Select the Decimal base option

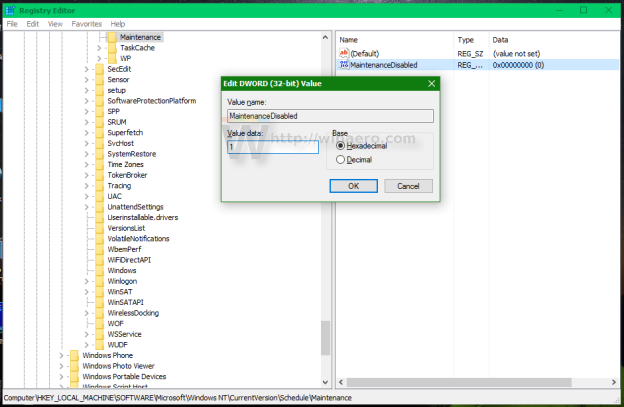point(341,159)
